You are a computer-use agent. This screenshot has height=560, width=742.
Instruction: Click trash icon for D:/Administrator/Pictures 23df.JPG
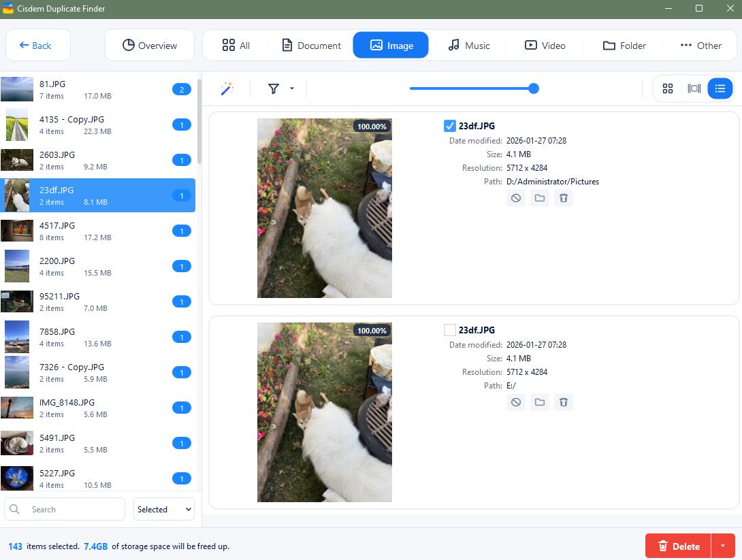(x=563, y=198)
